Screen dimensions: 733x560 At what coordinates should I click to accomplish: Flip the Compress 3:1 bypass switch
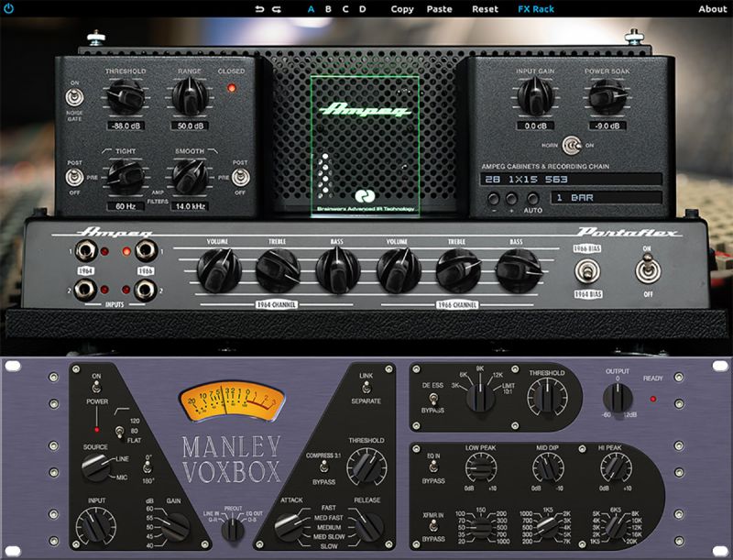[x=323, y=467]
